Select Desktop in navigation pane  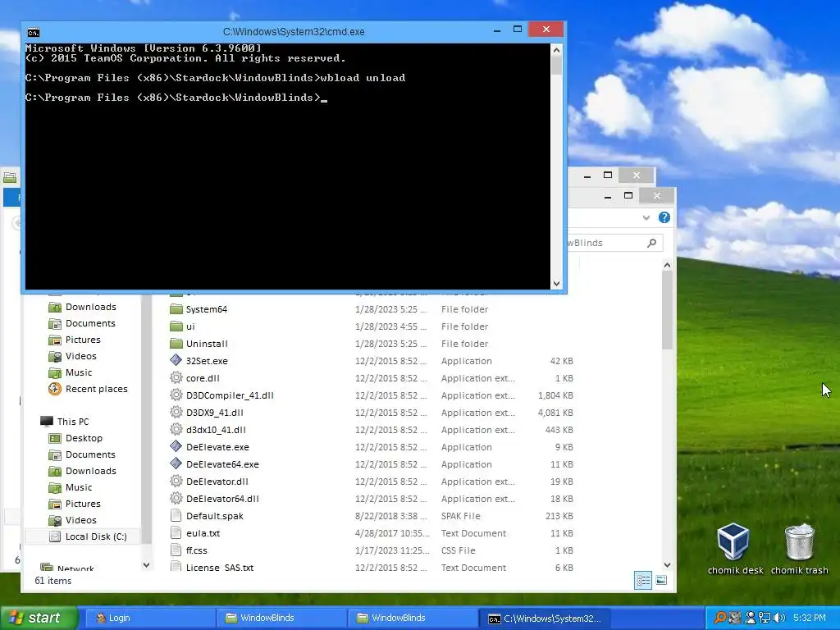click(84, 438)
